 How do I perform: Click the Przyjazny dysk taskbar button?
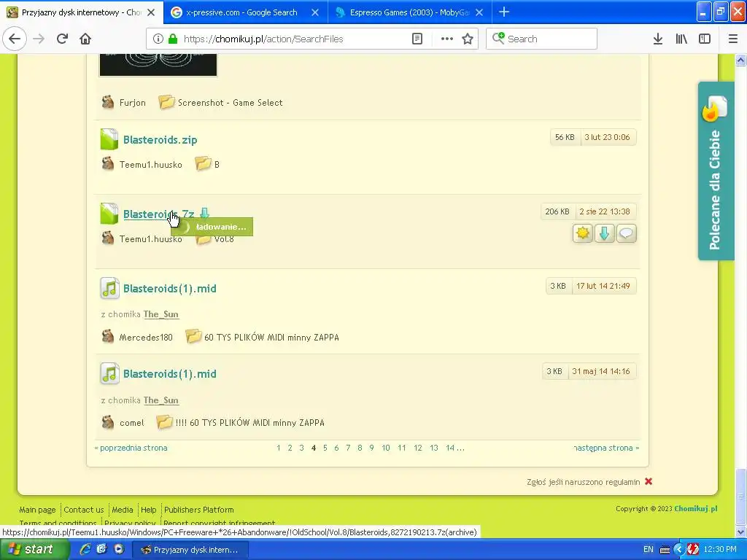tap(190, 550)
